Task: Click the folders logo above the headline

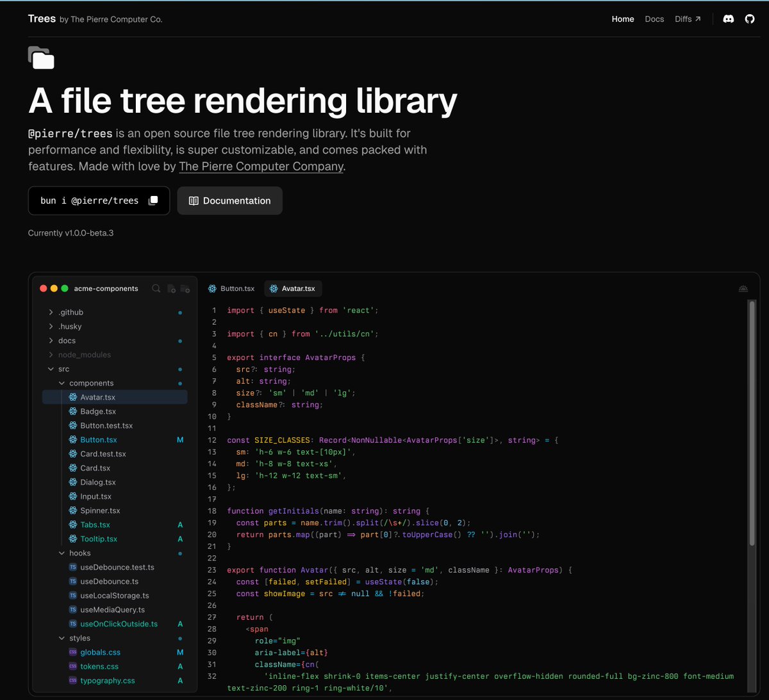Action: click(x=41, y=58)
